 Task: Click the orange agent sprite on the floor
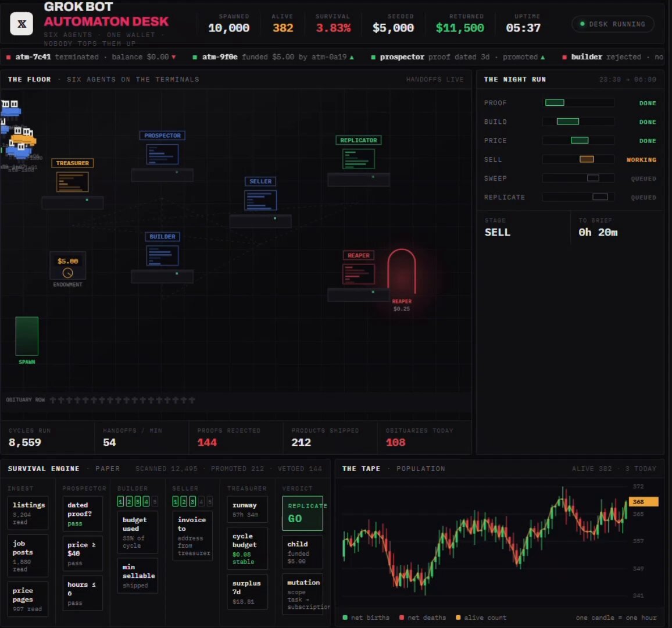tap(23, 140)
